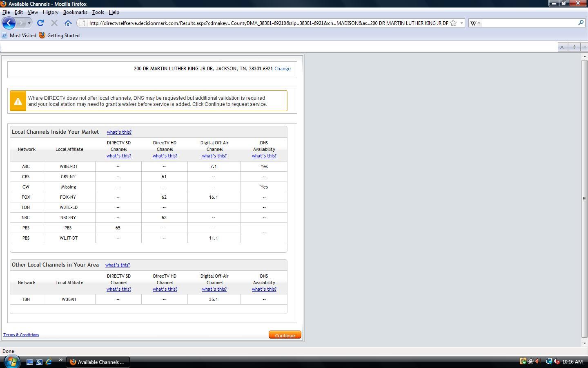Open the Wikipedia search engine selector
Image resolution: width=588 pixels, height=368 pixels.
475,23
